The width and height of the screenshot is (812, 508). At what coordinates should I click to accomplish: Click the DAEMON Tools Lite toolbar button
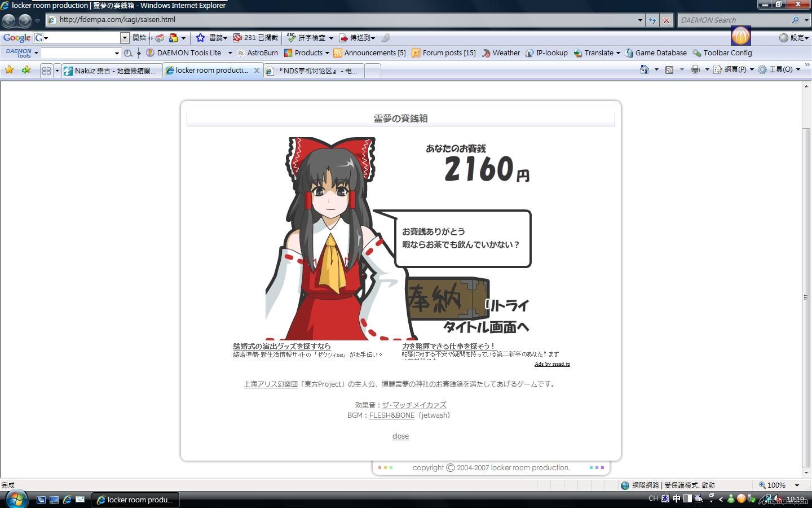click(x=184, y=53)
